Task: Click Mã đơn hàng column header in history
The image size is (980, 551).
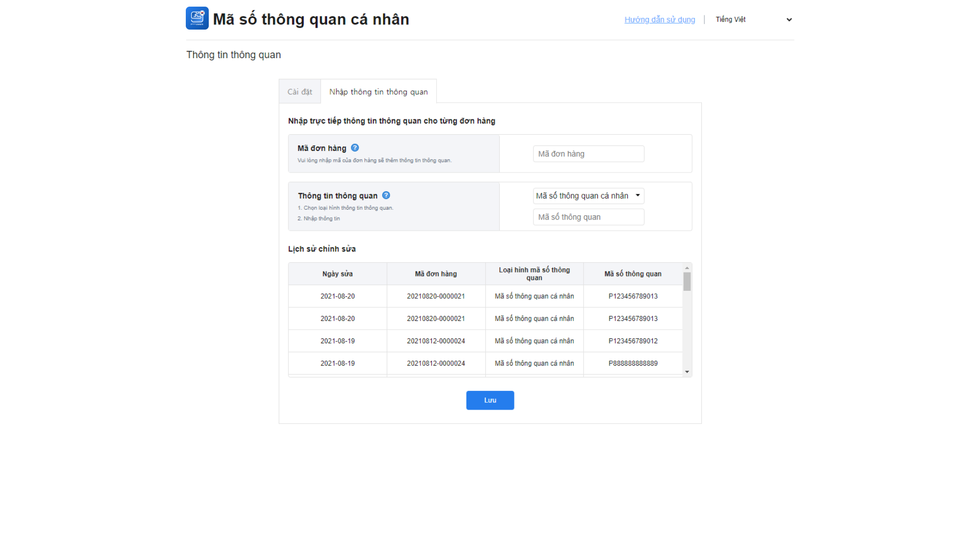Action: [435, 274]
